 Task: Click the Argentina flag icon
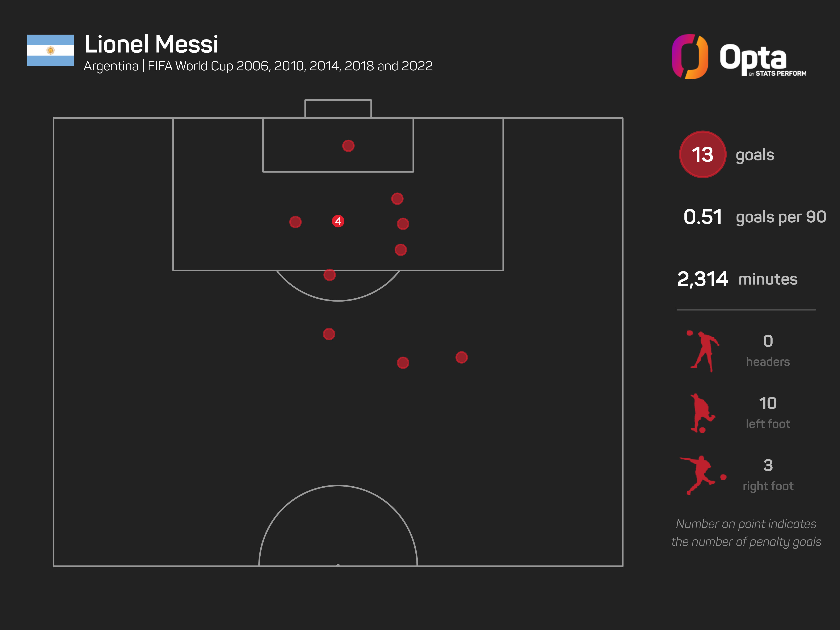coord(51,51)
